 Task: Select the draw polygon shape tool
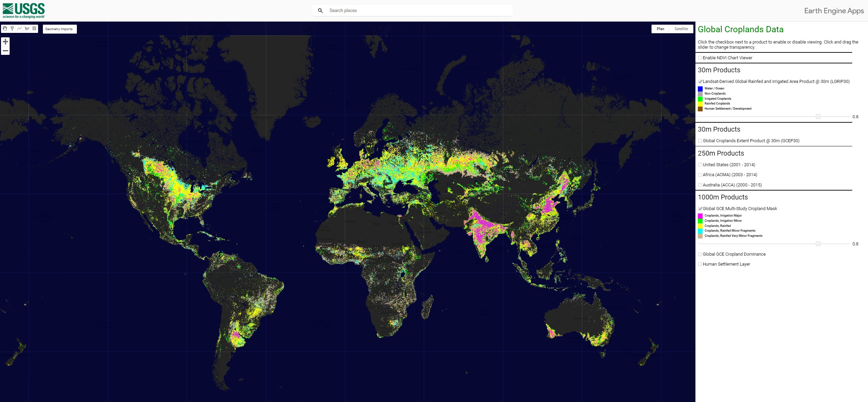coord(27,29)
